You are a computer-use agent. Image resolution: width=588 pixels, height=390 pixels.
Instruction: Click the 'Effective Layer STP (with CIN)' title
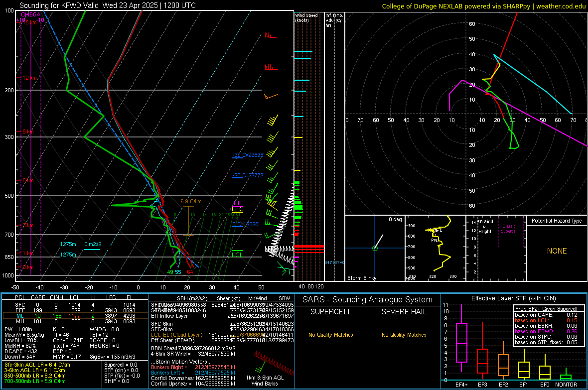(513, 298)
